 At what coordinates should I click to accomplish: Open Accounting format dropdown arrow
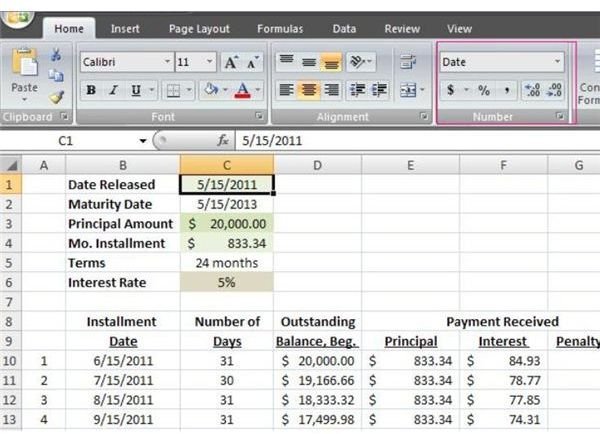(x=466, y=90)
